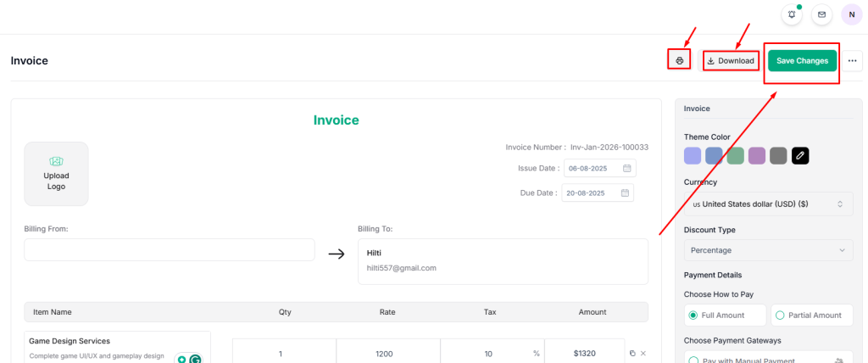Click the Rate column header
The height and width of the screenshot is (363, 868).
tap(387, 312)
